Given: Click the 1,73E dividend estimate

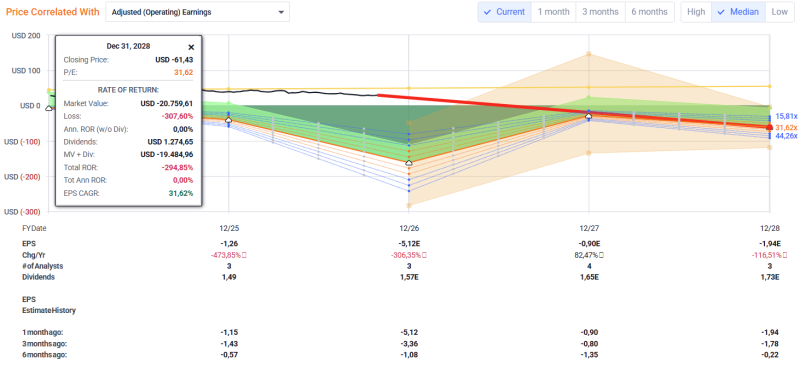Looking at the screenshot, I should (x=770, y=277).
